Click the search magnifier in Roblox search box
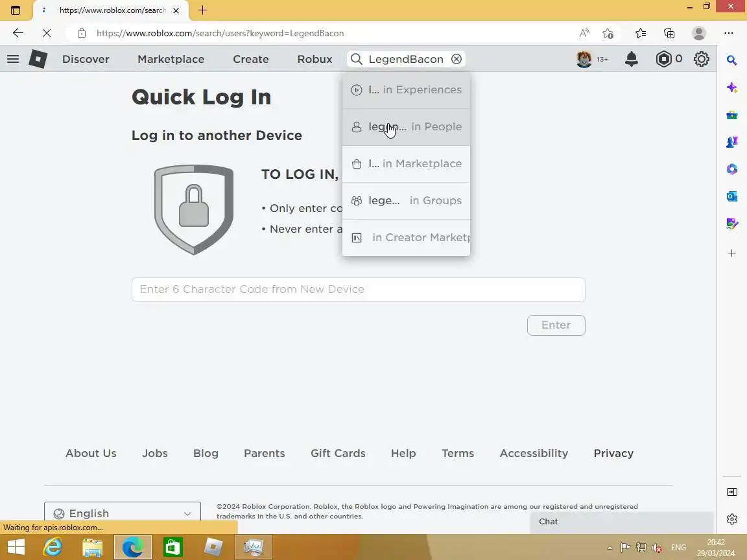The height and width of the screenshot is (560, 747). tap(357, 59)
